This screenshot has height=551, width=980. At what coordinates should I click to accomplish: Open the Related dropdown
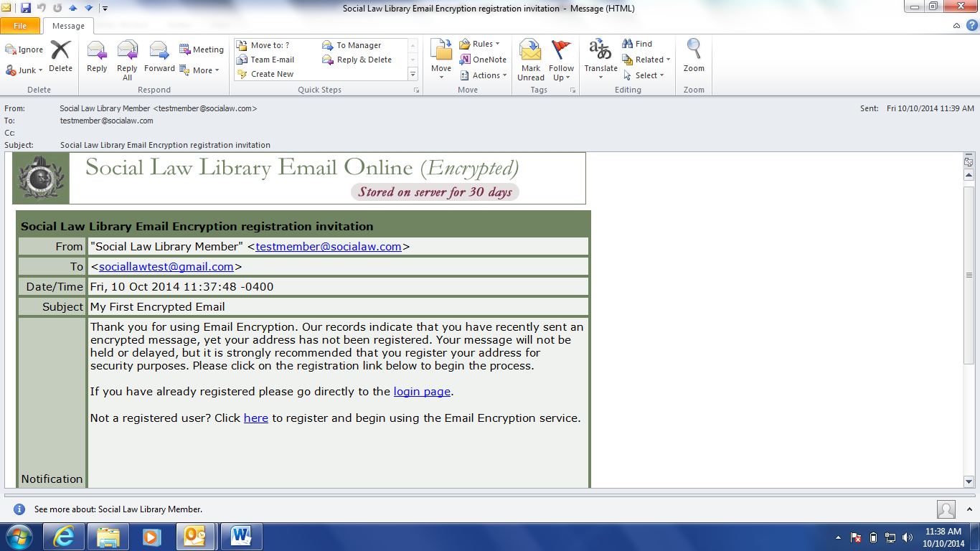pos(646,60)
